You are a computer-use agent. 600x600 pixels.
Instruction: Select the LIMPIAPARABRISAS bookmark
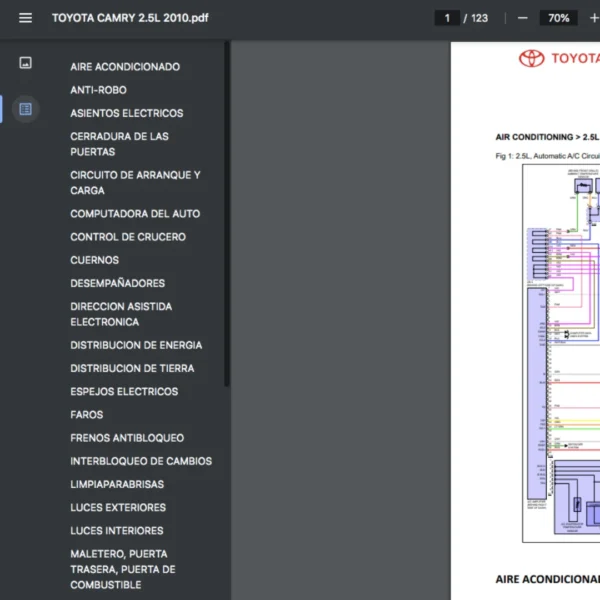(117, 484)
